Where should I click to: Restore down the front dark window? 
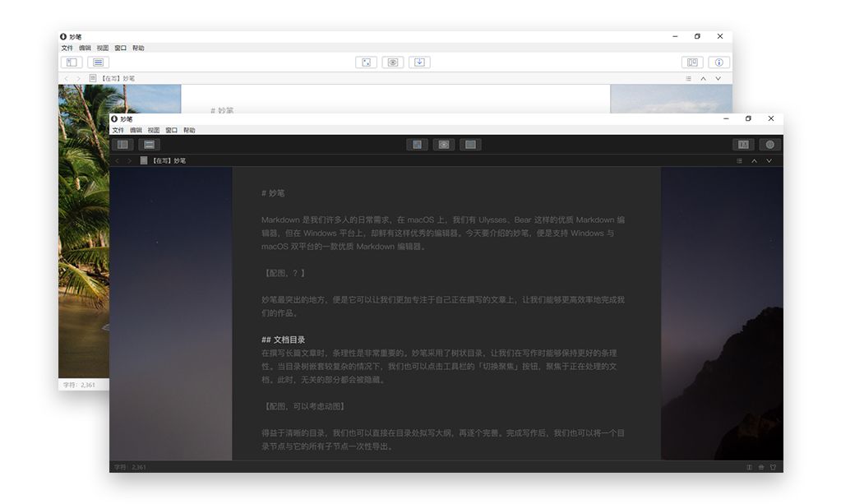(748, 118)
